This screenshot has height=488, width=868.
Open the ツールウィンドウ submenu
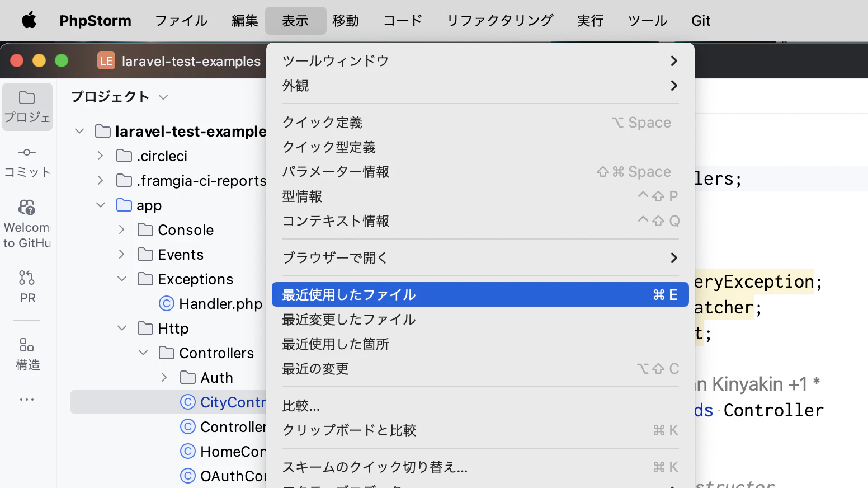(x=480, y=60)
